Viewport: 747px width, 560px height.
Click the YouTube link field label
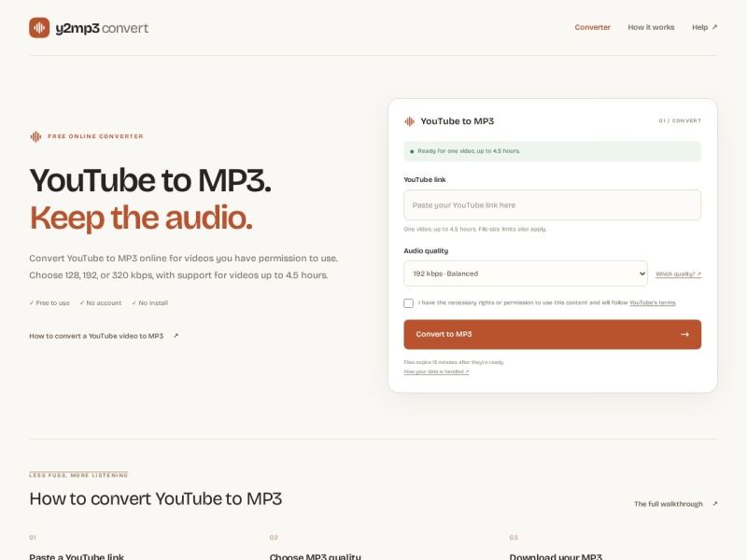click(x=425, y=179)
